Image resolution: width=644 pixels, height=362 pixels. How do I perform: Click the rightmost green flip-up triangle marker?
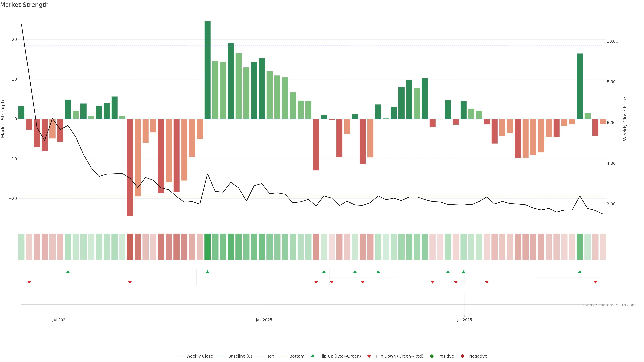[x=580, y=272]
